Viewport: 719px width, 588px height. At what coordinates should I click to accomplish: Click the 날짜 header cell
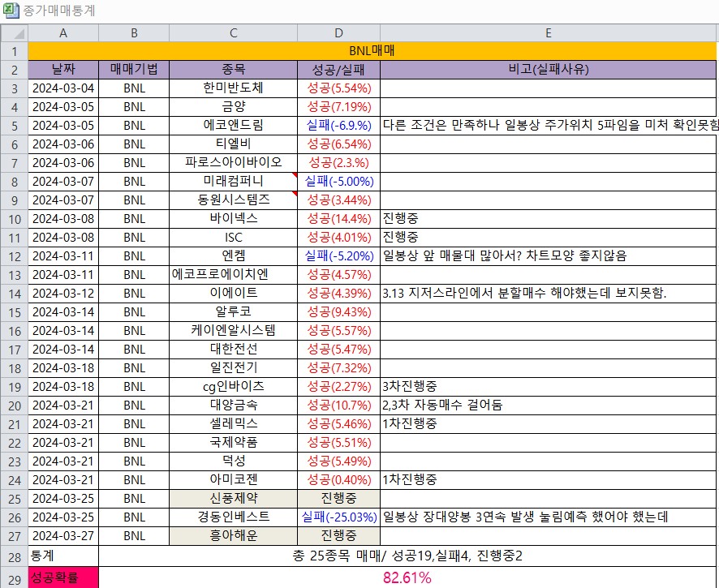point(63,70)
